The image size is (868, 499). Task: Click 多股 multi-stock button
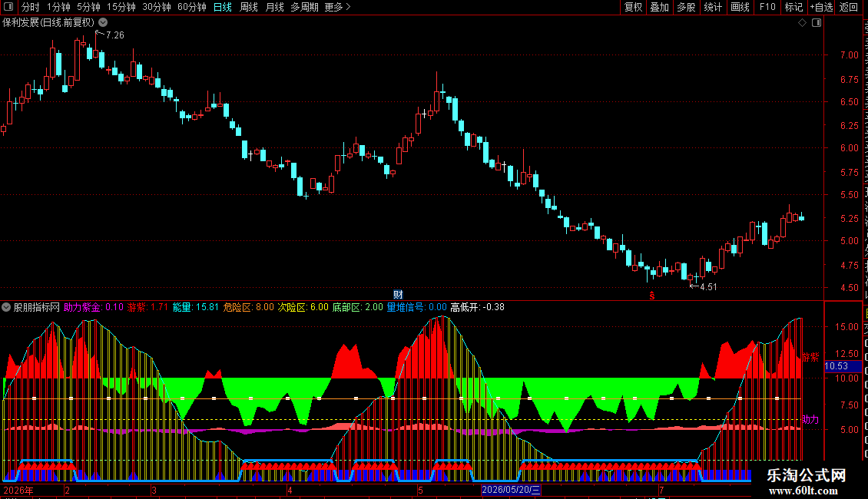click(x=686, y=7)
